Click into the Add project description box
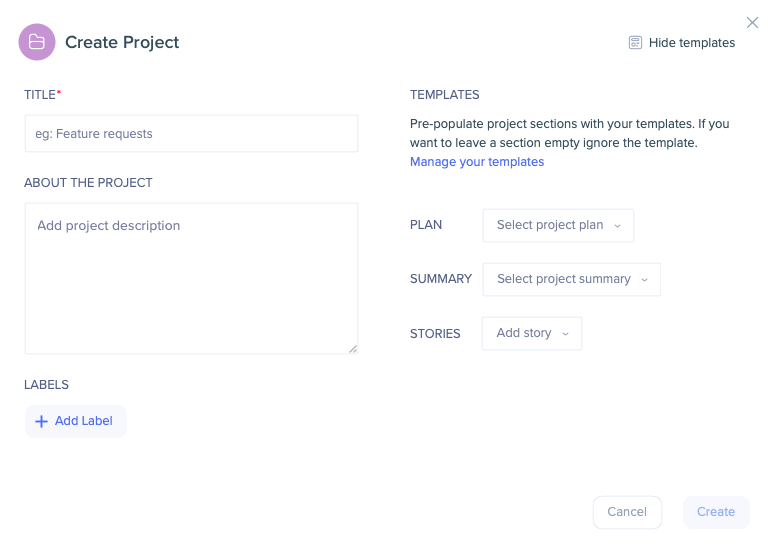This screenshot has height=549, width=768. click(192, 278)
